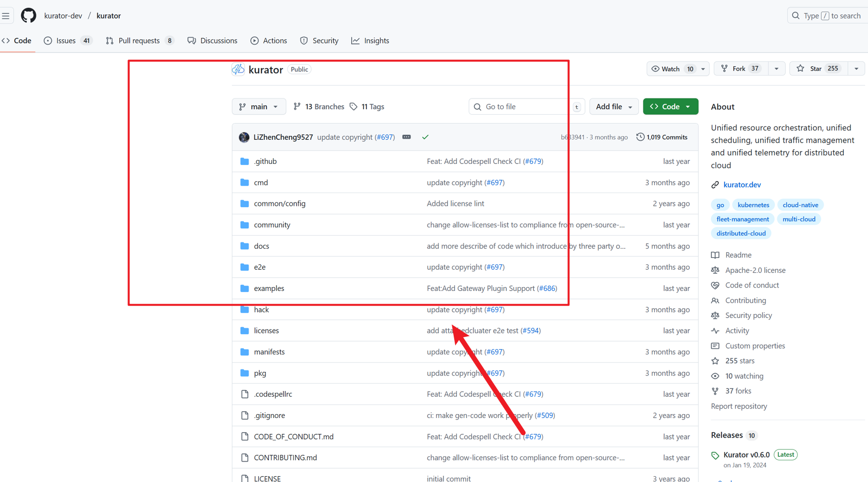Click the .gitignore file icon
Viewport: 868px width, 482px height.
tap(245, 416)
